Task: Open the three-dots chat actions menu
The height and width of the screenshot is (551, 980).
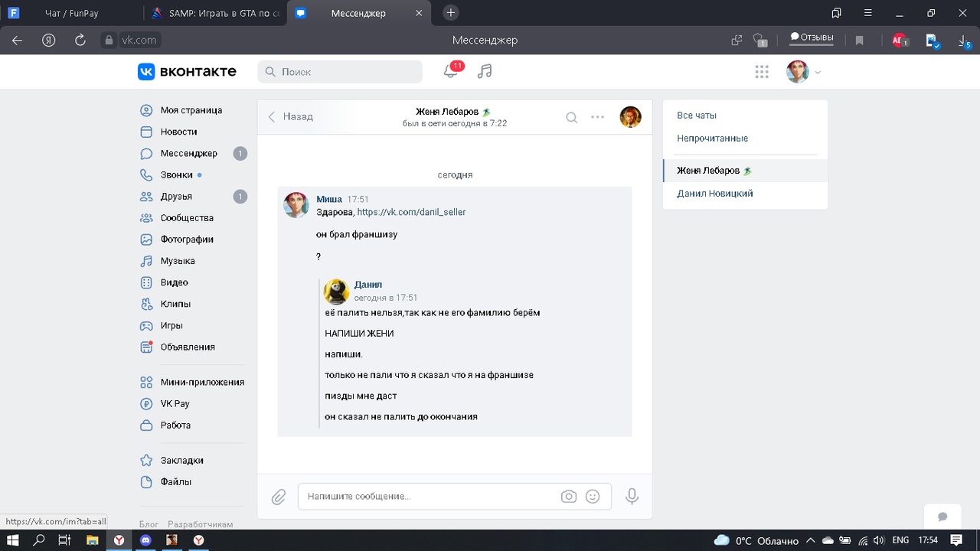Action: point(598,117)
